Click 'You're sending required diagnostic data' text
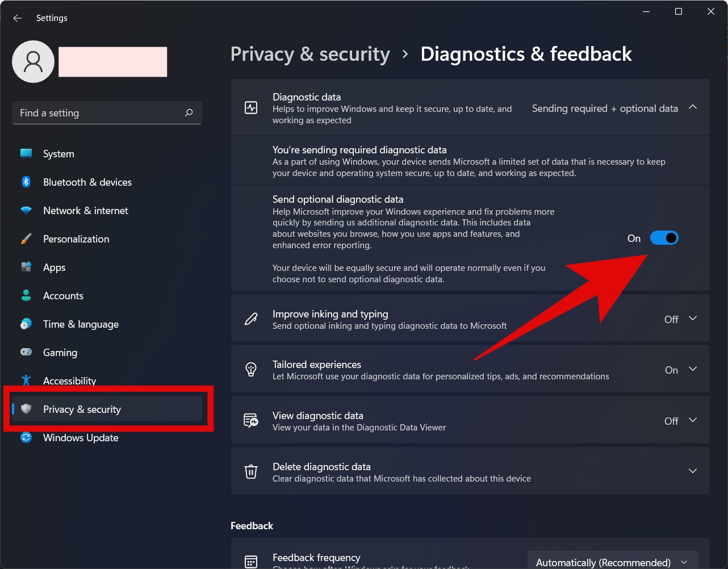The image size is (728, 569). [359, 150]
